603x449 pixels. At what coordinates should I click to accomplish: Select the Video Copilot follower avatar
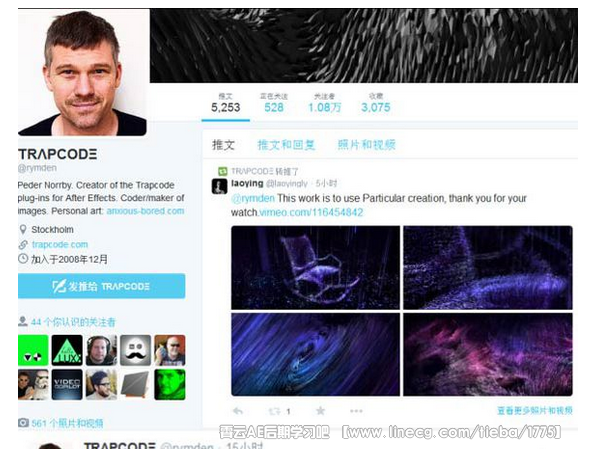tap(67, 384)
